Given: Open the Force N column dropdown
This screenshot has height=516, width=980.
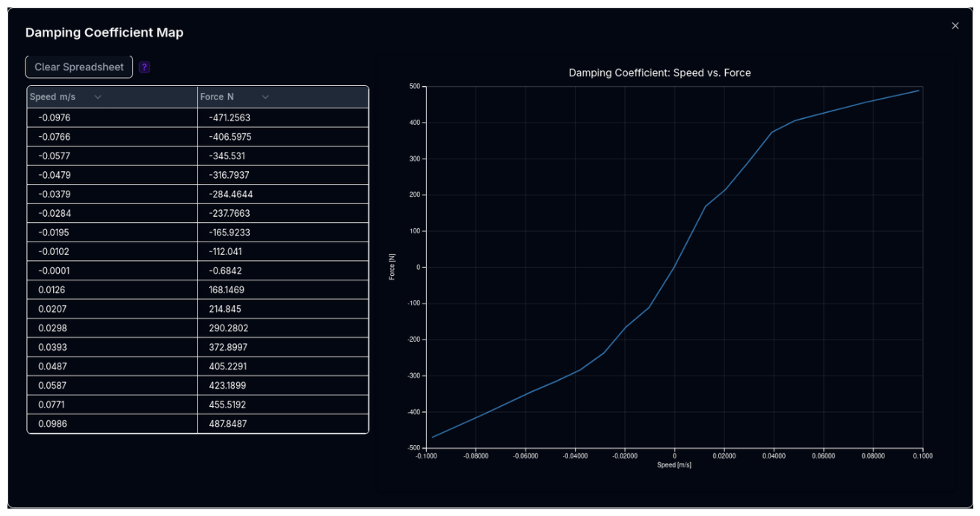Looking at the screenshot, I should click(265, 97).
